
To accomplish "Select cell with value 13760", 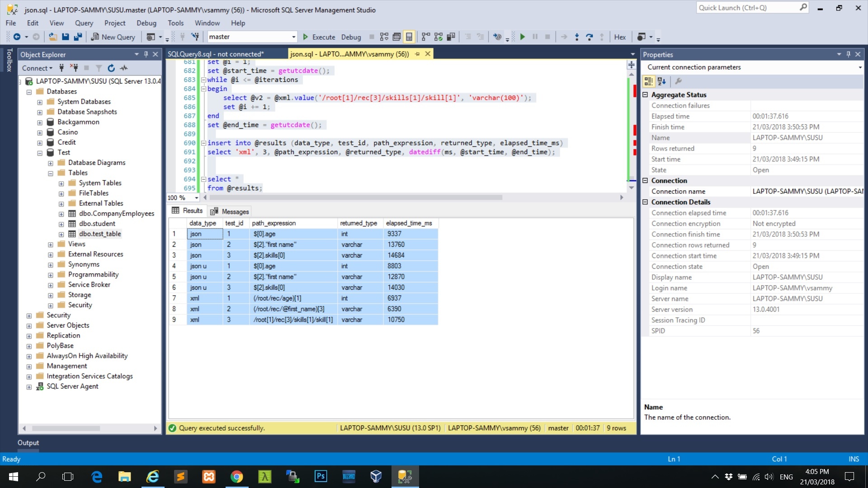I will (x=410, y=245).
